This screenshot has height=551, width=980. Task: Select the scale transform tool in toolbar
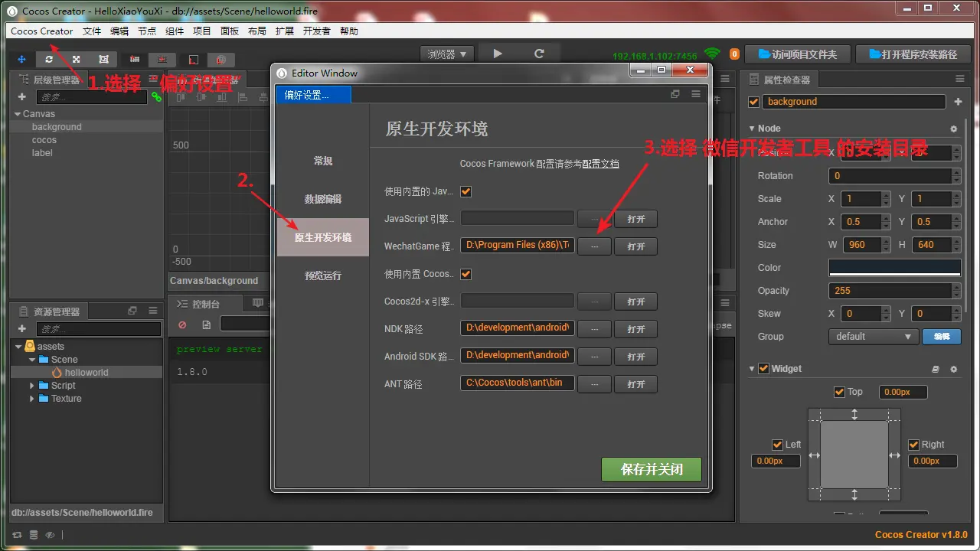click(x=76, y=59)
